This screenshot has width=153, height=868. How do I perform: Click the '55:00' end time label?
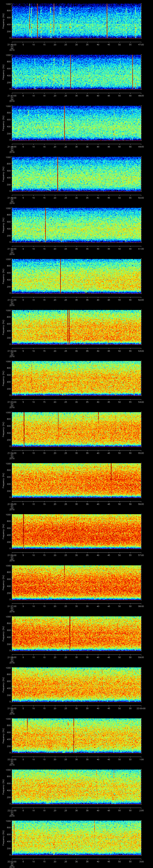pyautogui.click(x=141, y=453)
